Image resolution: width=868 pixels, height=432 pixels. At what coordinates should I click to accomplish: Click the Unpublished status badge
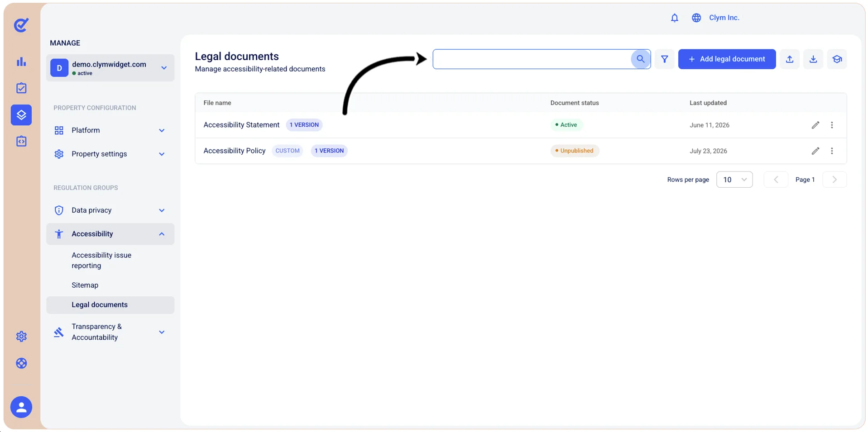click(575, 151)
